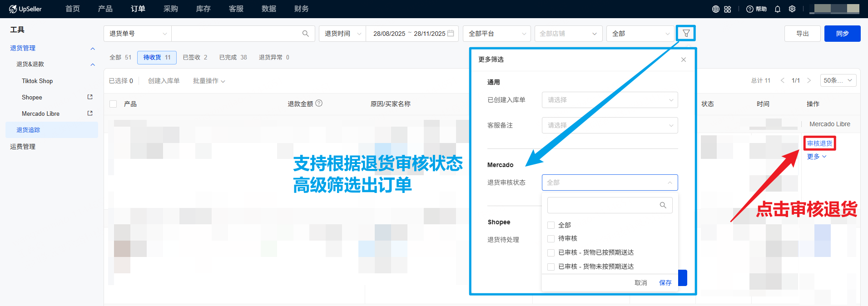
Task: Check the 待审核 option
Action: 551,239
